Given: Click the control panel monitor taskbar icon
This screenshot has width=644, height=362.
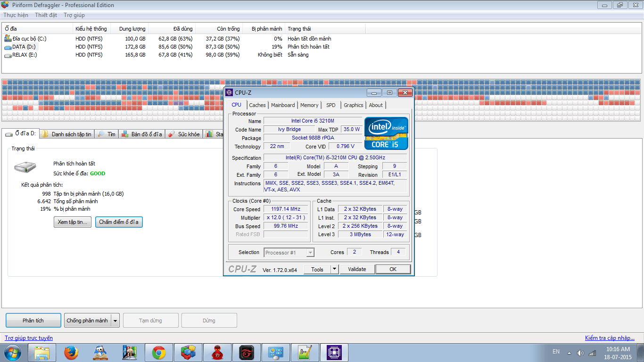Looking at the screenshot, I should [x=275, y=353].
